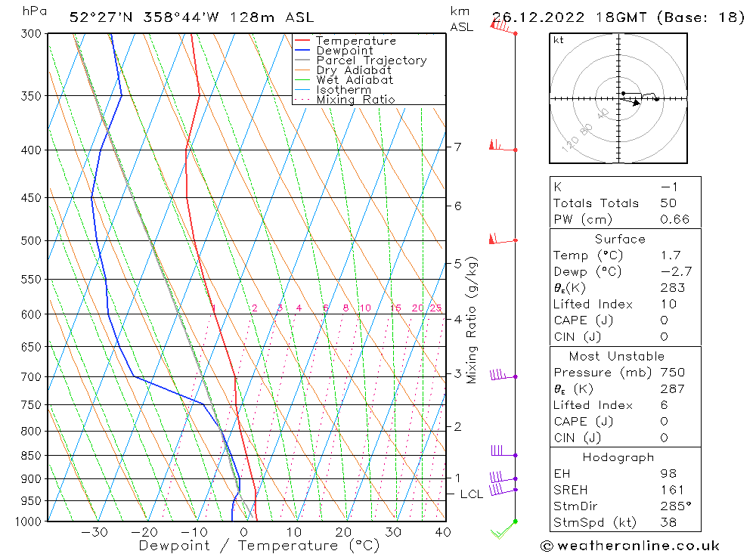
Task: Click the 400 pressure level label
Action: [x=32, y=150]
